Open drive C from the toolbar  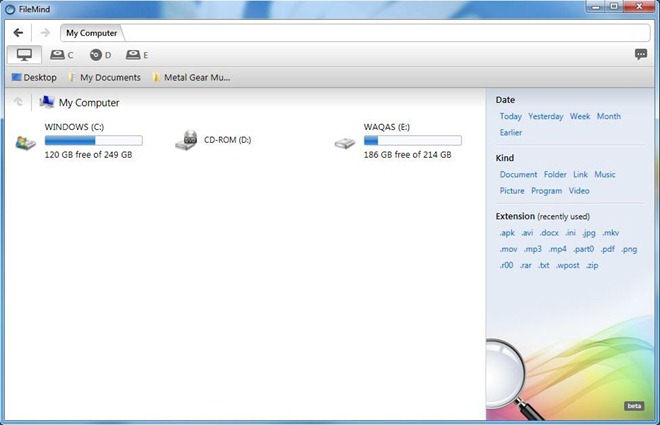pyautogui.click(x=61, y=55)
